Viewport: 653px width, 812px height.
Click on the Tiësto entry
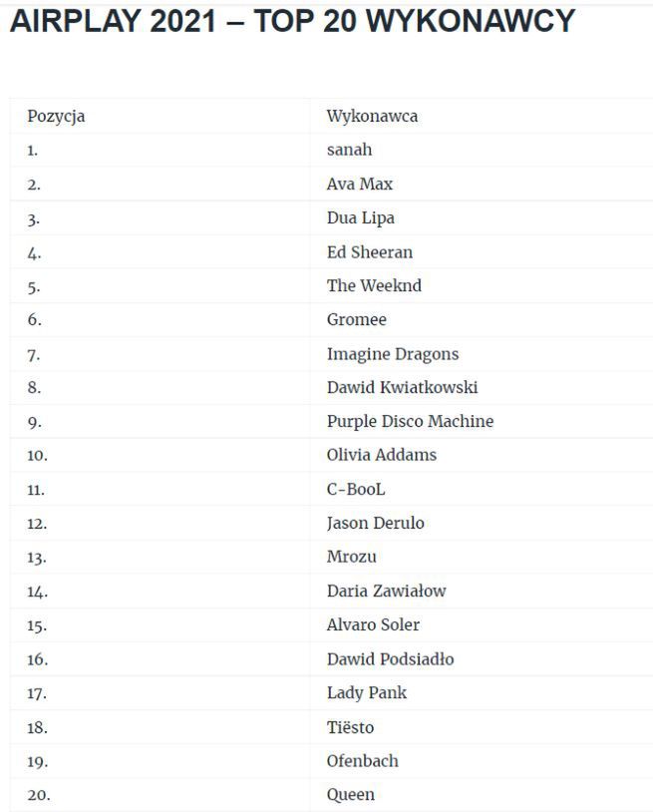pyautogui.click(x=350, y=727)
